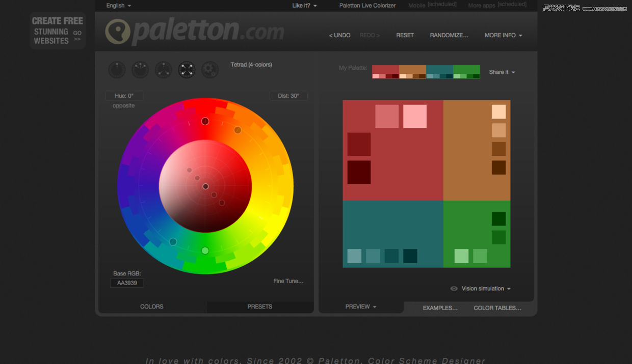Reset the palette with Reset
The width and height of the screenshot is (632, 364).
pos(405,35)
